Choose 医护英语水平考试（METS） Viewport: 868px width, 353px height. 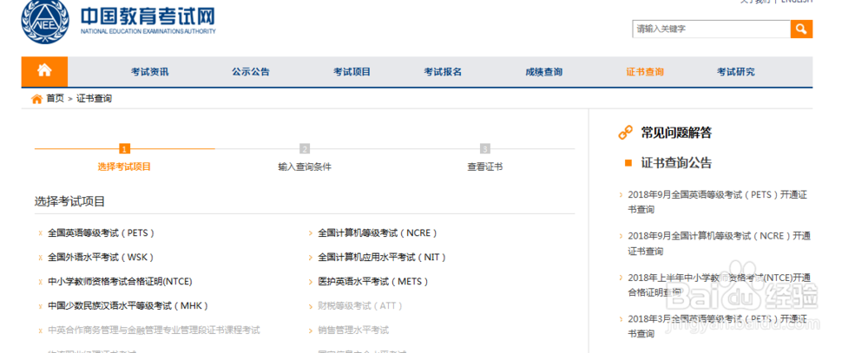click(x=373, y=282)
